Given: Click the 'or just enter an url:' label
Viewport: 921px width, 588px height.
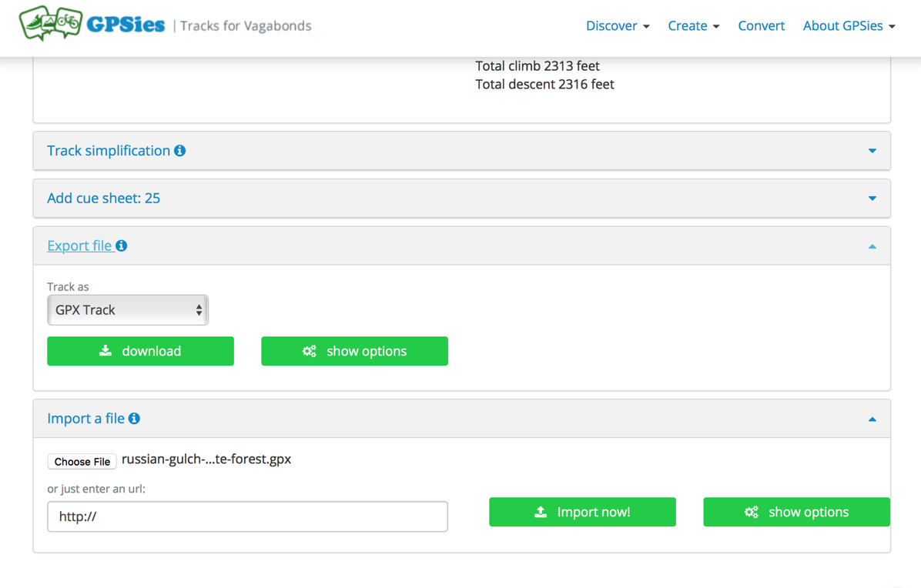Looking at the screenshot, I should (96, 489).
